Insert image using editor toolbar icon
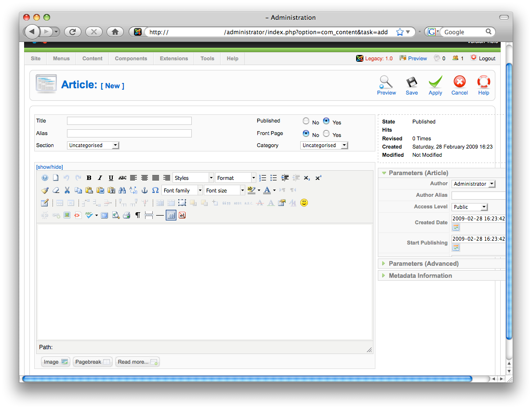This screenshot has width=532, height=409. 67,216
